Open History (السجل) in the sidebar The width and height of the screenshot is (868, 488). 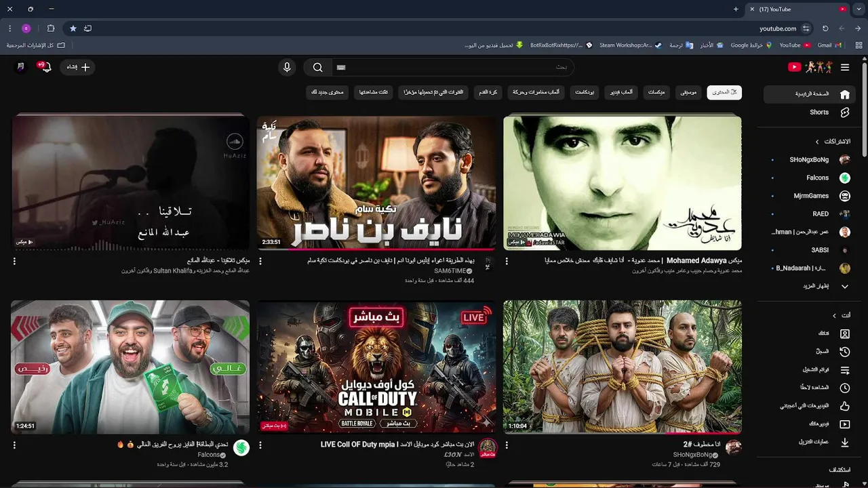click(807, 352)
